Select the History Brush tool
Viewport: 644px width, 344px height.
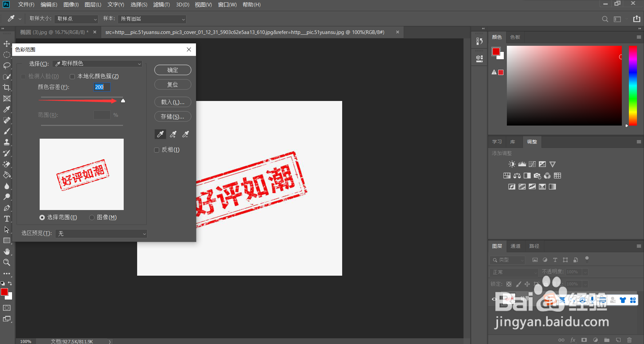(x=7, y=153)
